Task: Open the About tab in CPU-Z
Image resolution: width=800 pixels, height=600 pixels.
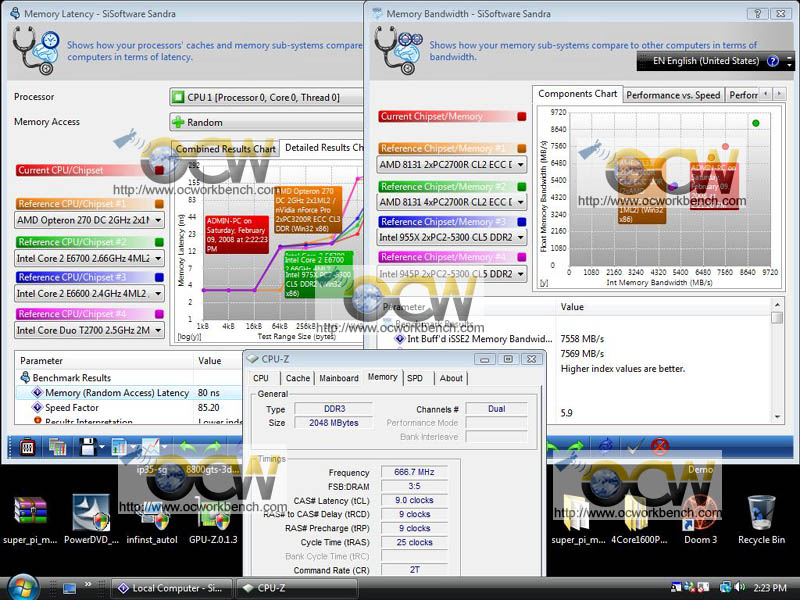Action: pyautogui.click(x=451, y=378)
